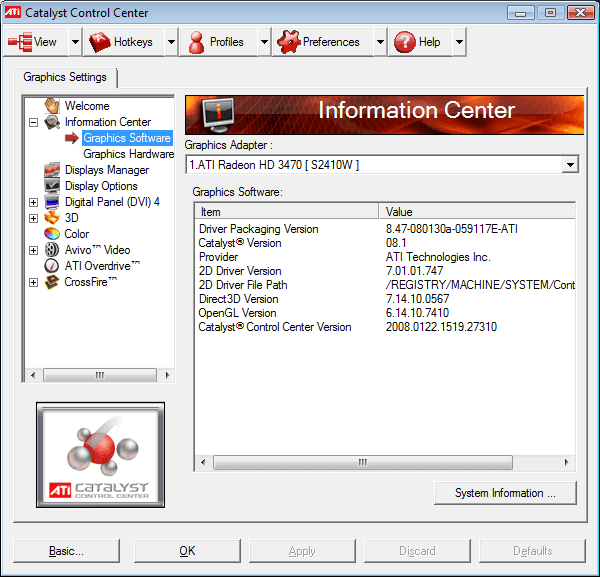
Task: Click the Basic... button
Action: [66, 551]
